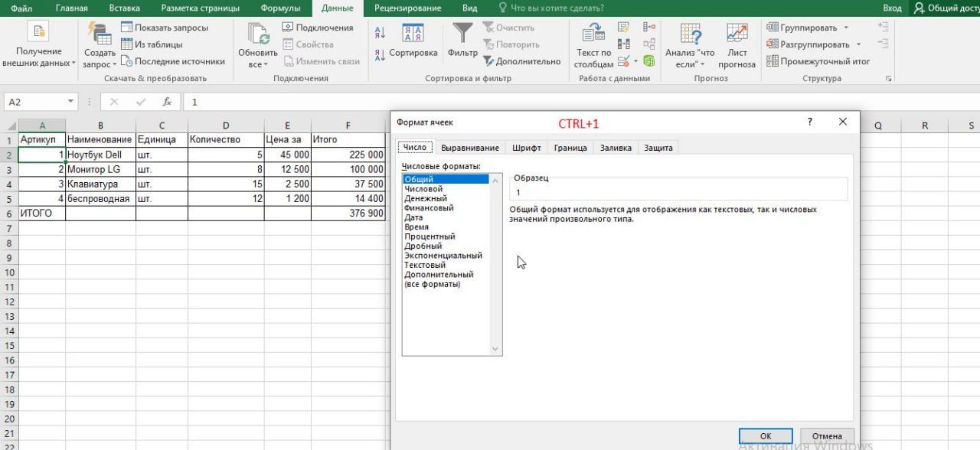This screenshot has width=980, height=450.
Task: Sort descending with the Я-А icon
Action: click(380, 54)
